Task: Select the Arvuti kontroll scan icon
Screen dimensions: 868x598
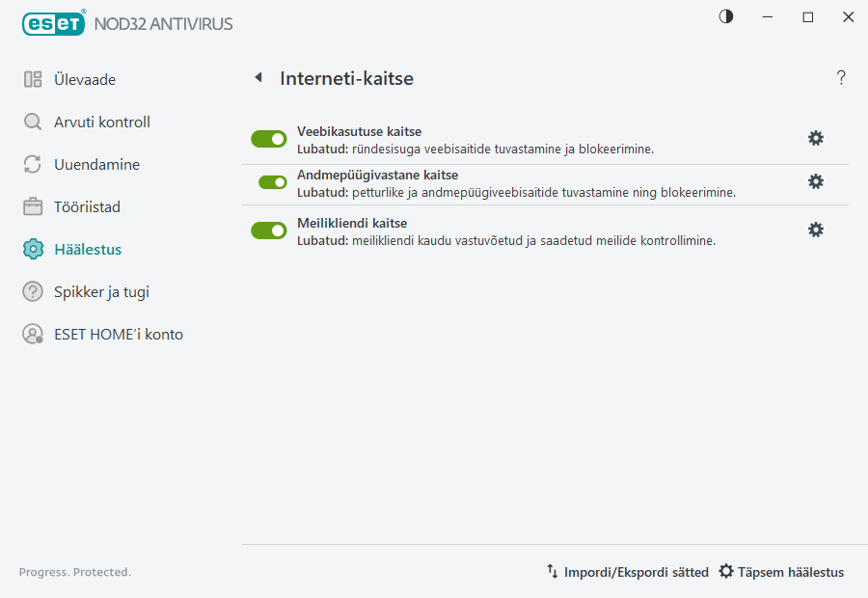Action: pyautogui.click(x=33, y=122)
